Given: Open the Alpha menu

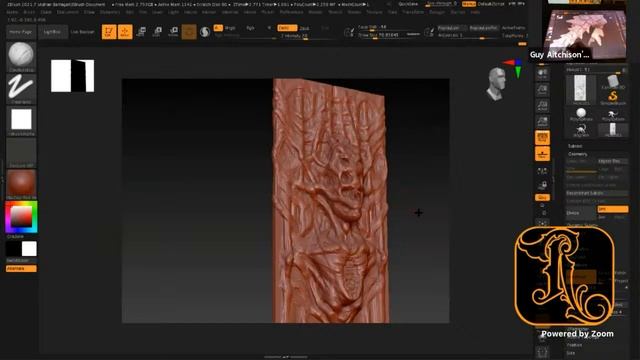Looking at the screenshot, I should (12, 12).
